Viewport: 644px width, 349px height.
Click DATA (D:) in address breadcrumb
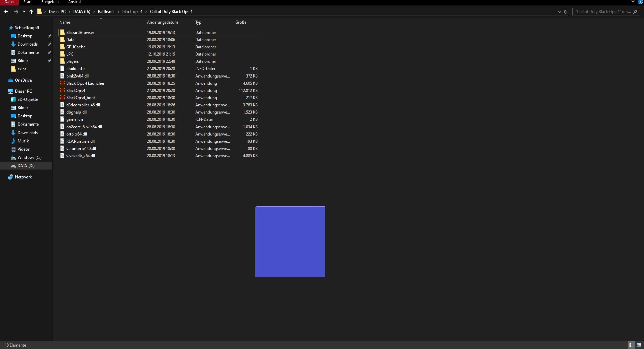(x=82, y=12)
